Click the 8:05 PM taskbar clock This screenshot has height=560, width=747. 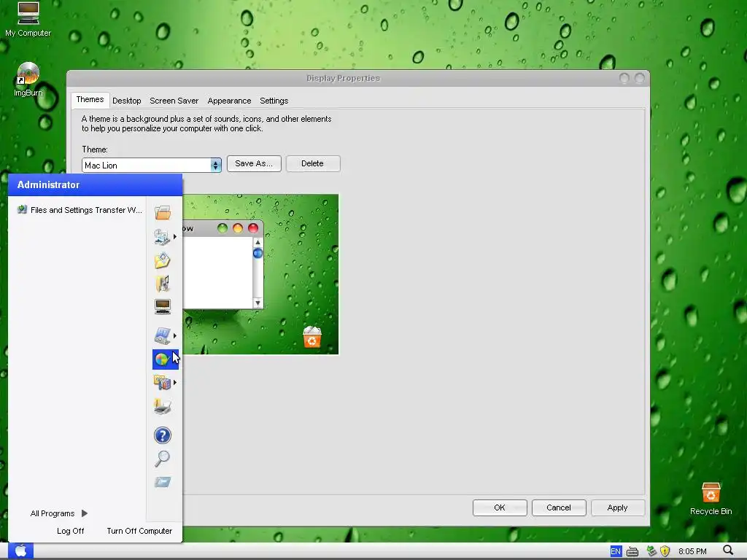[692, 551]
